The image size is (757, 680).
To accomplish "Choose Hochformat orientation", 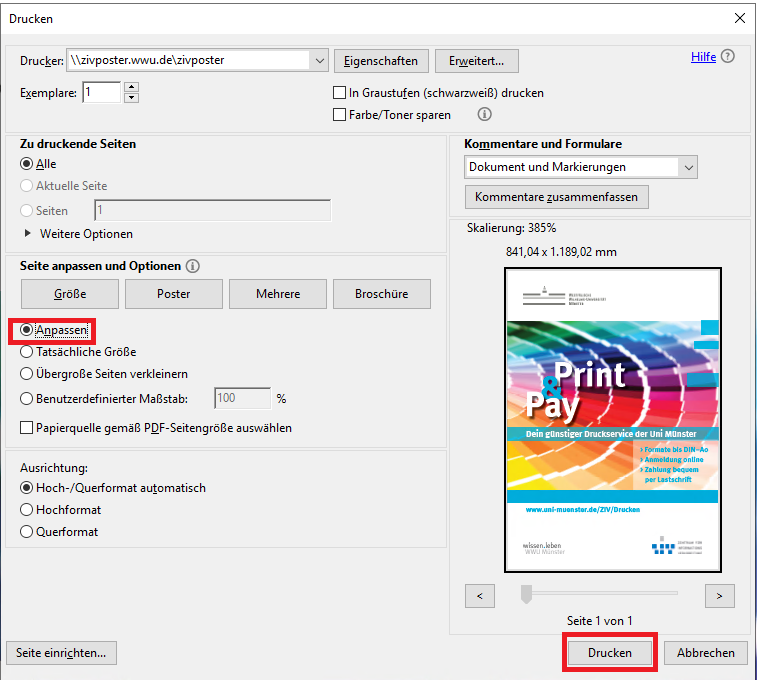I will point(27,510).
